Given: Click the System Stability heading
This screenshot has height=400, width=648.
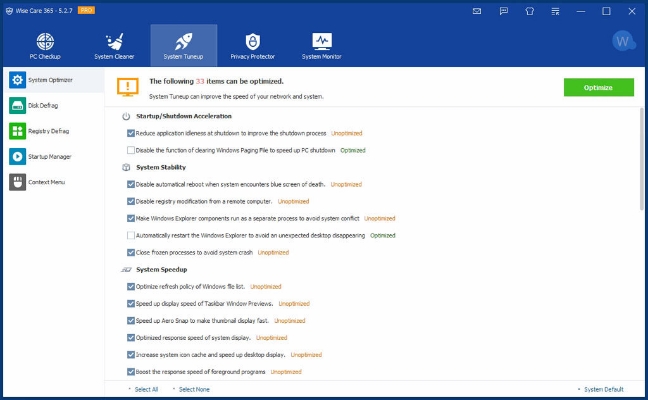Looking at the screenshot, I should tap(161, 167).
